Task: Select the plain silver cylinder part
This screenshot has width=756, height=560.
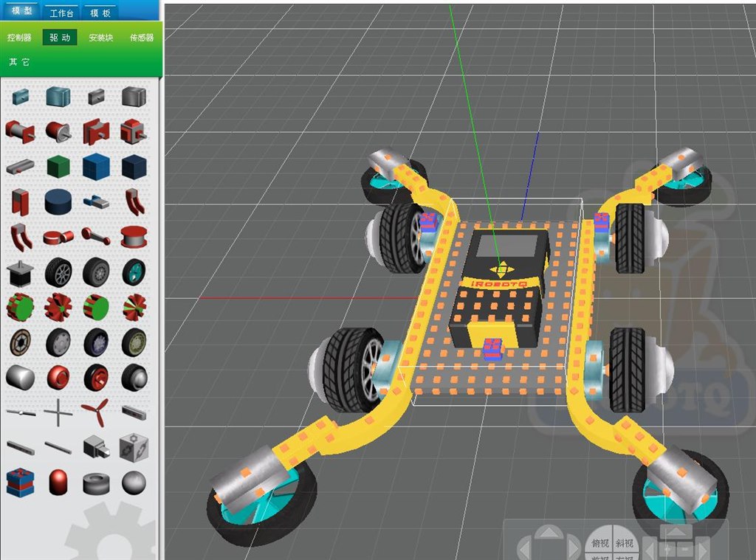Action: 19,377
